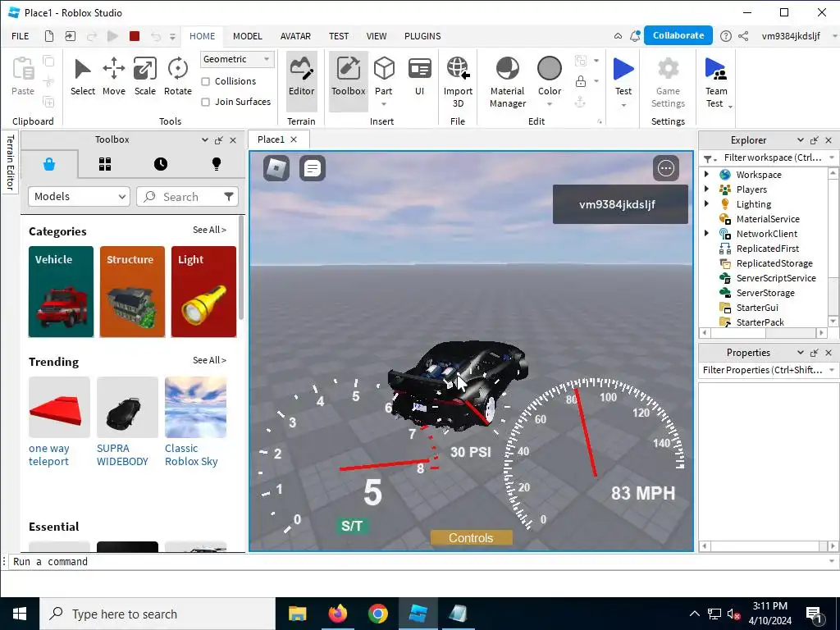Open the Geometric mode dropdown

coord(237,59)
